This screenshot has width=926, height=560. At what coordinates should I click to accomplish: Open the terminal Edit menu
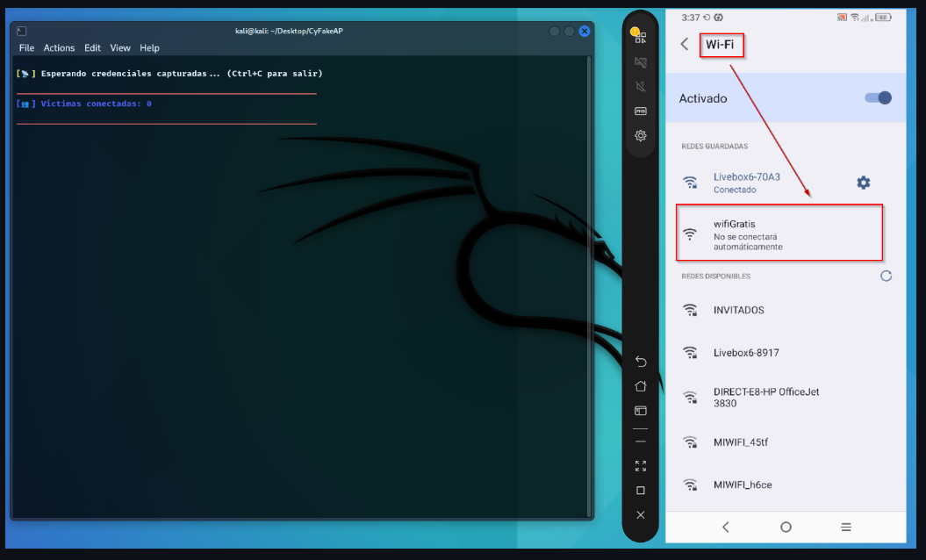coord(92,48)
